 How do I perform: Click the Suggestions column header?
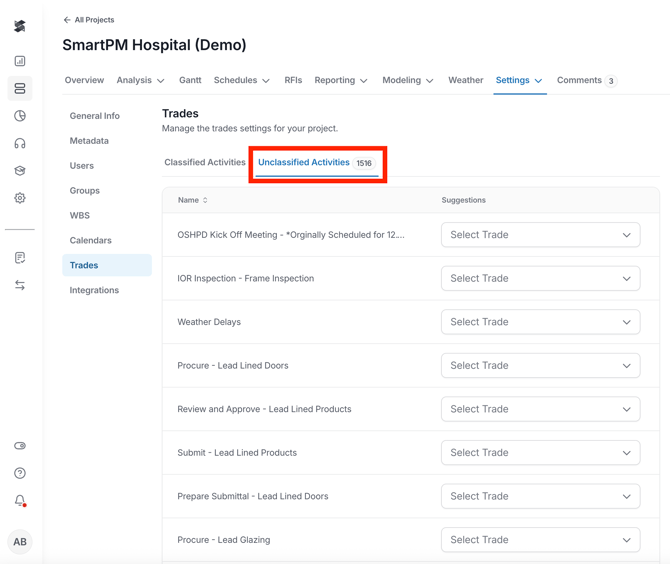(464, 200)
